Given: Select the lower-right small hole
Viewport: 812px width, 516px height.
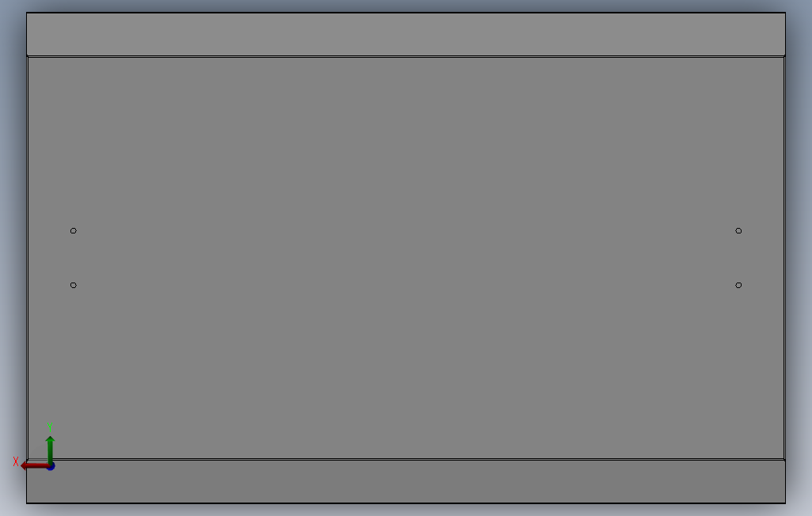Looking at the screenshot, I should pyautogui.click(x=738, y=285).
